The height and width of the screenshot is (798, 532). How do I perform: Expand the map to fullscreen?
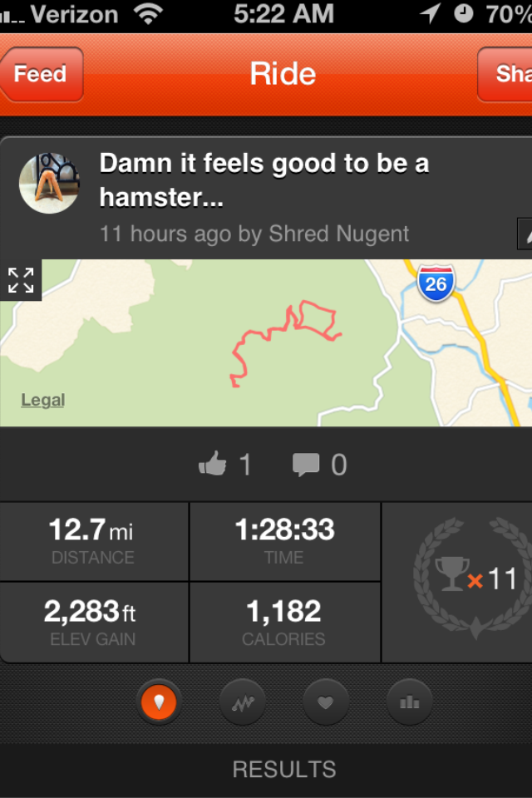click(x=21, y=280)
